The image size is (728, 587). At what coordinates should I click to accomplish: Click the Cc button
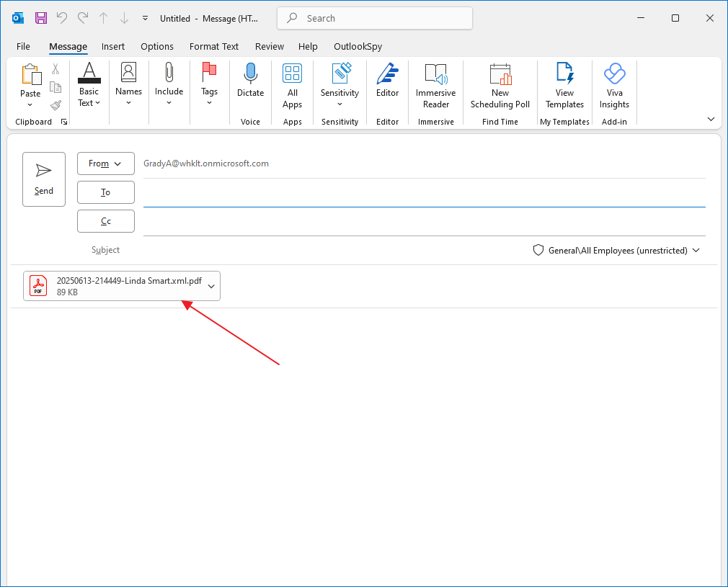[x=106, y=221]
